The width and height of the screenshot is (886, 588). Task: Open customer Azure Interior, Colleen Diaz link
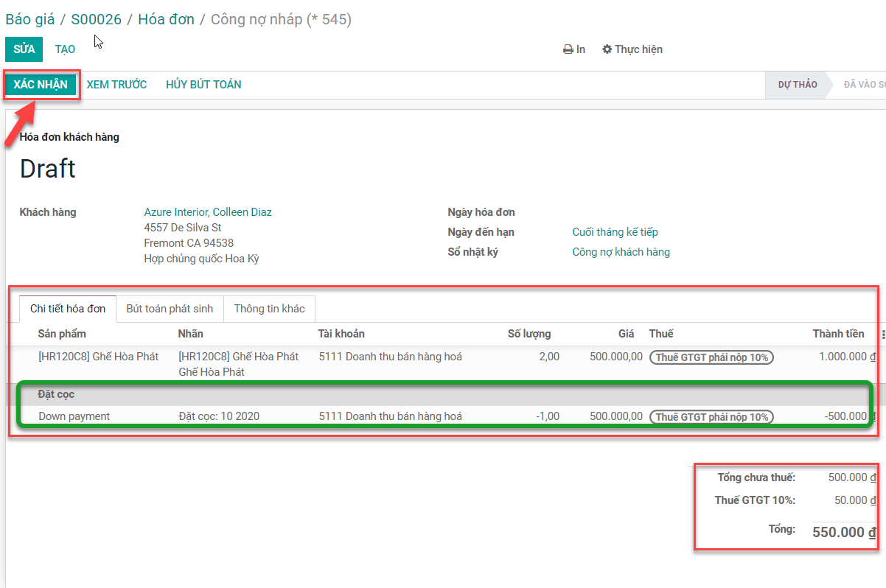tap(208, 212)
